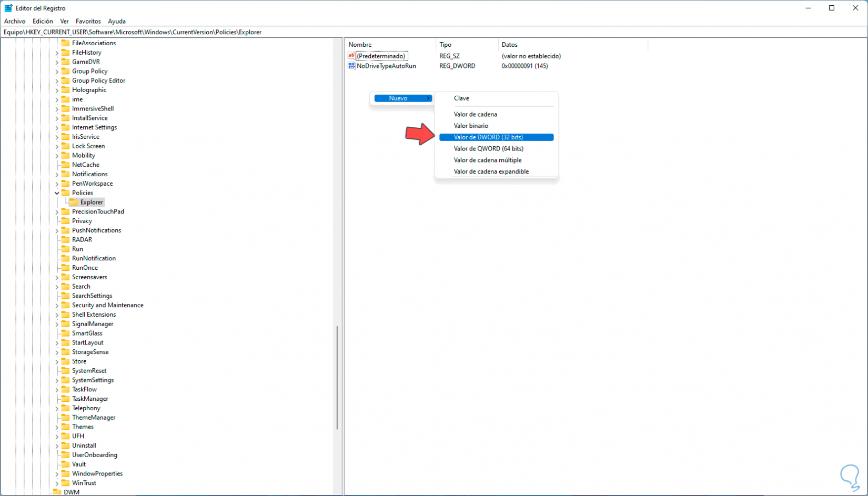The image size is (868, 496).
Task: Click the NoDriveTypeAutoRun DWORD value icon
Action: (x=351, y=66)
